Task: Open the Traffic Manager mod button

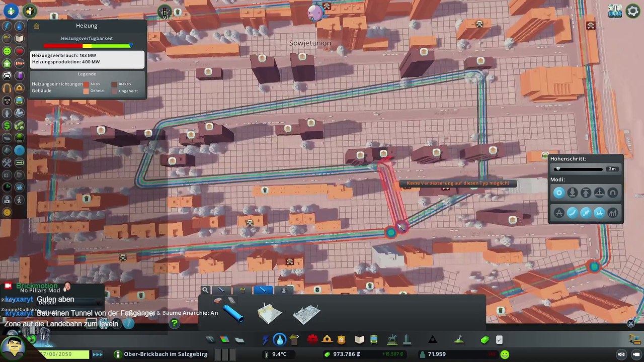Action: pyautogui.click(x=164, y=11)
